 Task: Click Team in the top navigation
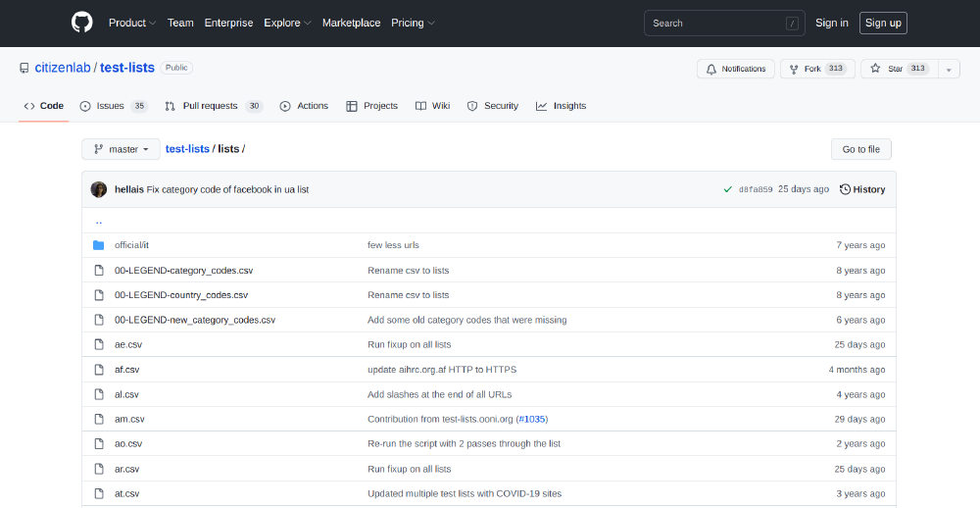click(x=180, y=23)
